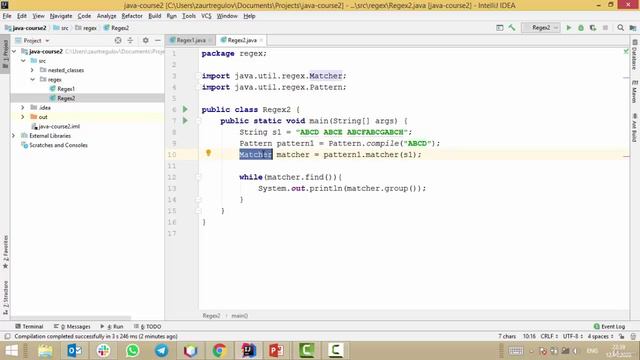Click Scroll from Source target icon
This screenshot has height=360, width=640.
[118, 40]
